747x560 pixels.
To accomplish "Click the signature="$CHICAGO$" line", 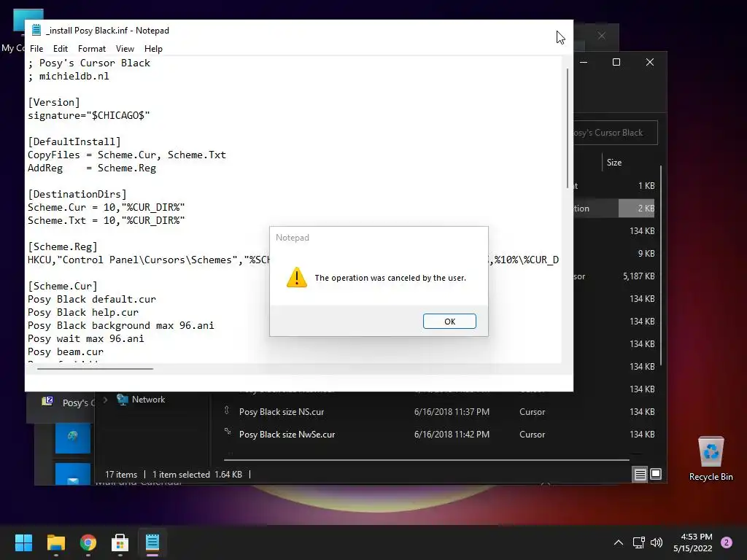I will point(88,116).
